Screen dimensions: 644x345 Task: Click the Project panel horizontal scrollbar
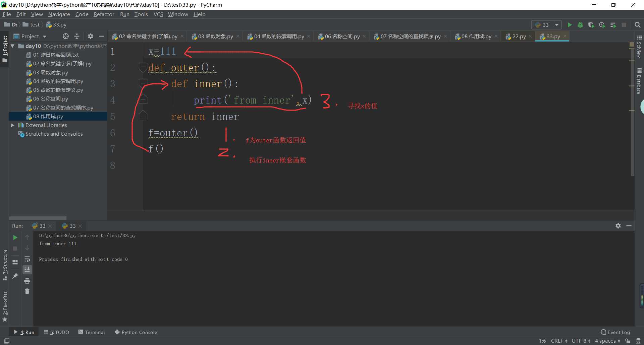tap(38, 218)
